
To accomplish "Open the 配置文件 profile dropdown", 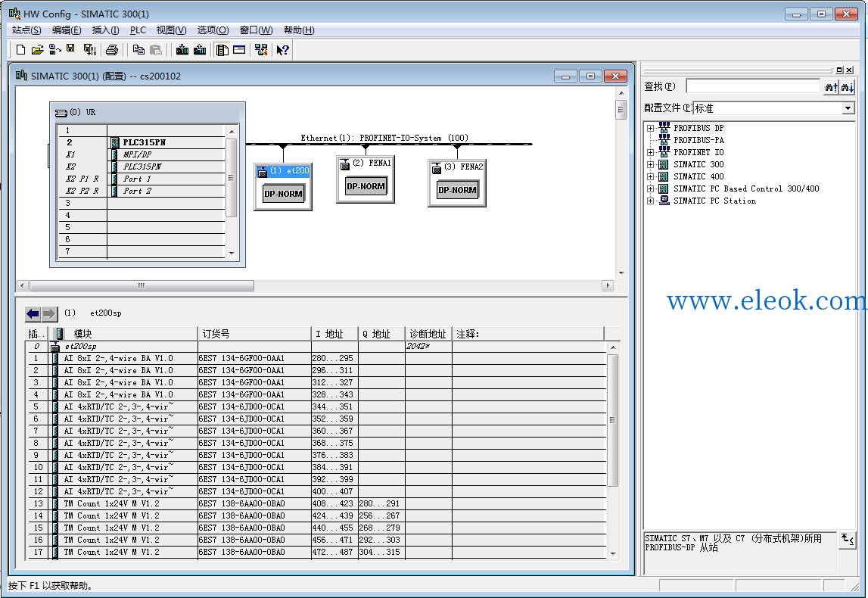I will (x=848, y=108).
